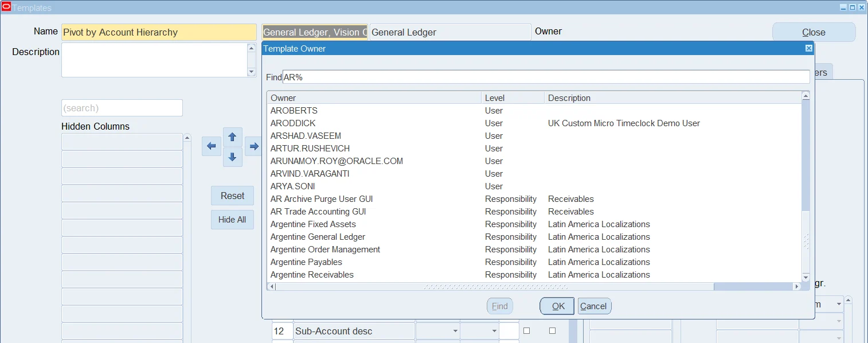Viewport: 868px width, 343px height.
Task: Click the Find button in dialog
Action: point(499,306)
